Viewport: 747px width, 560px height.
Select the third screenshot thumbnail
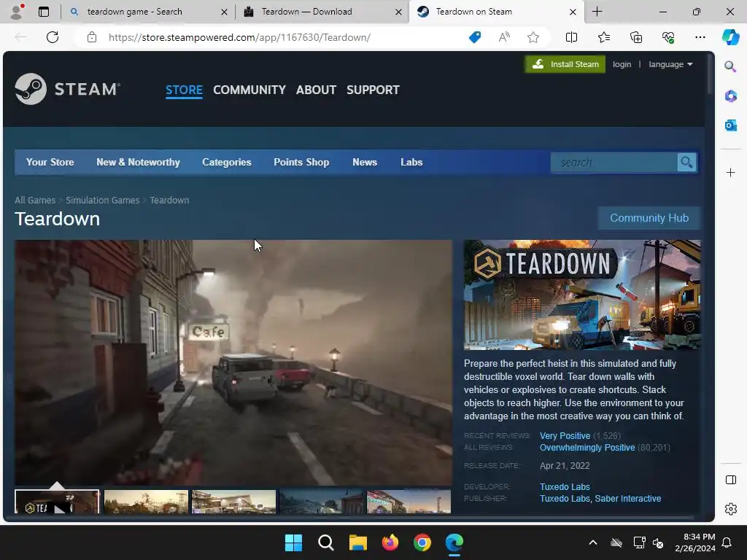click(x=234, y=502)
